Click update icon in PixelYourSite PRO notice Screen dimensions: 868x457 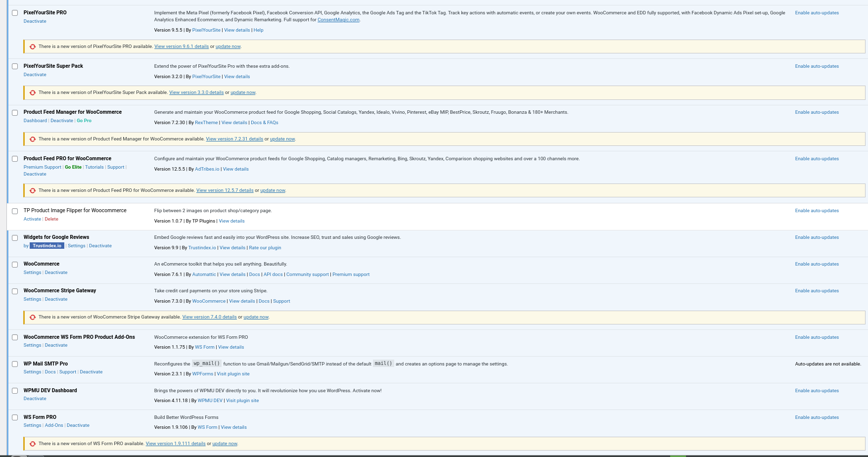click(x=33, y=46)
